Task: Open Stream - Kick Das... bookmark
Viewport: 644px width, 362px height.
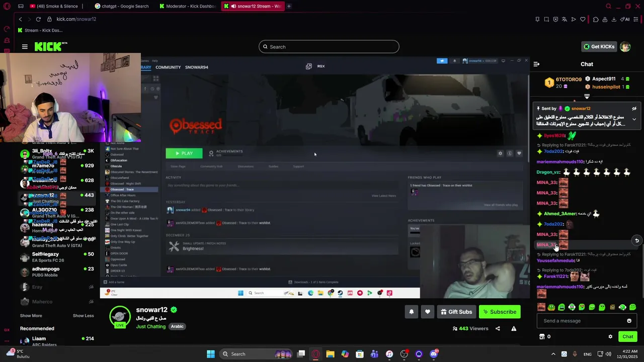Action: 40,30
